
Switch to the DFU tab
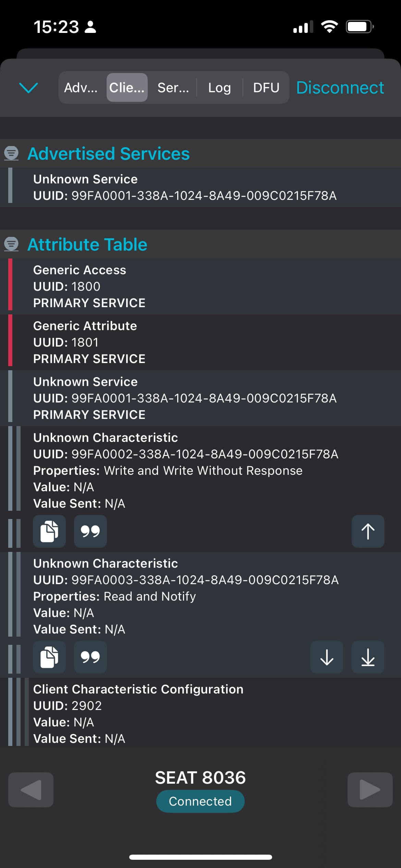(266, 87)
